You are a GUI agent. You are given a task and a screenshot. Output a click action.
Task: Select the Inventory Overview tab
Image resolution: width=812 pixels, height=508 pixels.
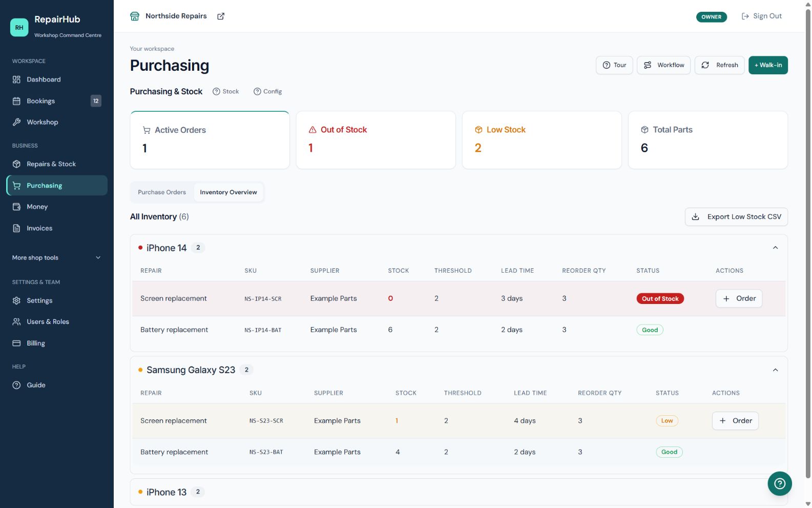228,192
